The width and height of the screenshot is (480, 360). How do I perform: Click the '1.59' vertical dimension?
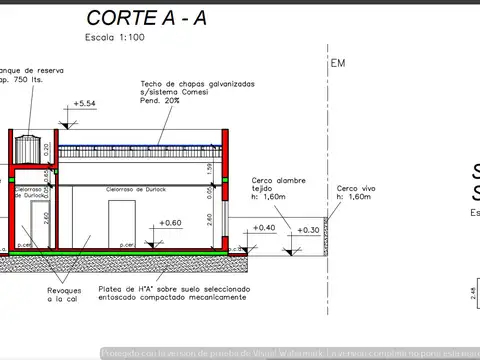(x=209, y=169)
